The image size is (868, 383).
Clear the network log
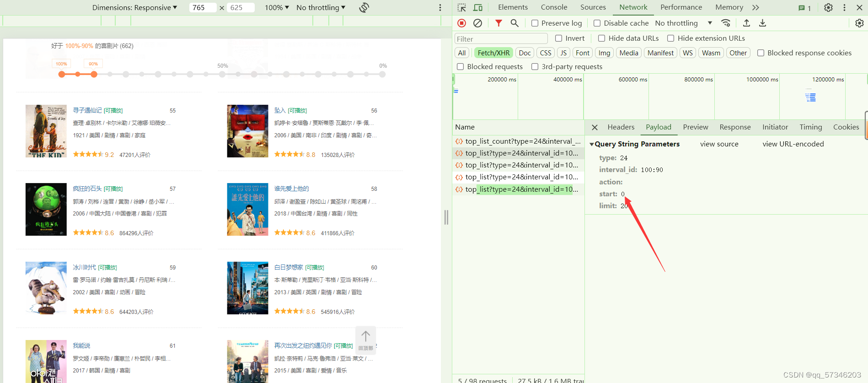[x=477, y=23]
